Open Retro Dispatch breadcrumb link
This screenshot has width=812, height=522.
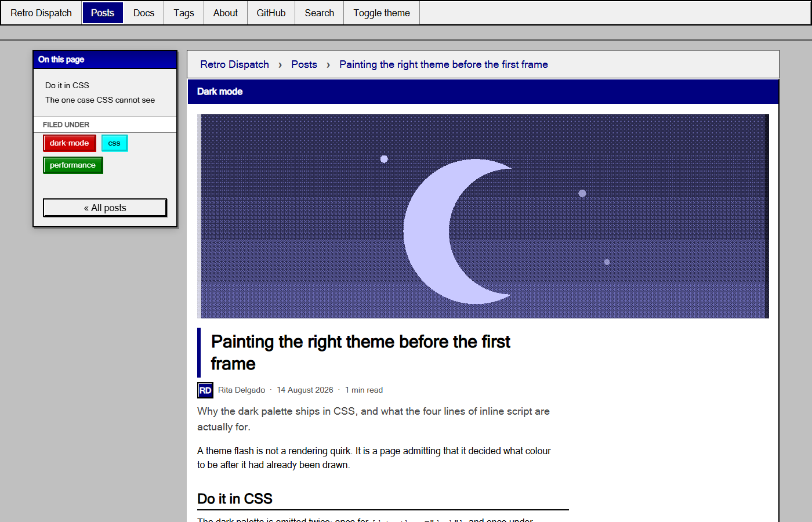(235, 64)
